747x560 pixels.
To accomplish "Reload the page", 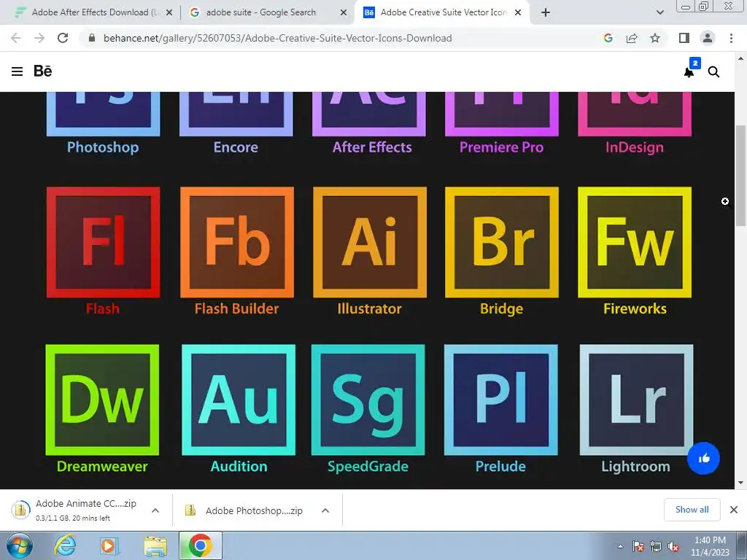I will (63, 38).
